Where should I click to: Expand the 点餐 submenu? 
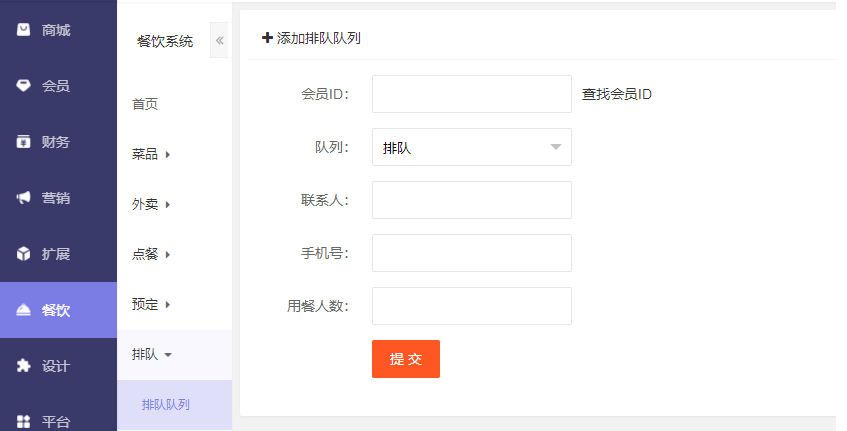point(152,254)
